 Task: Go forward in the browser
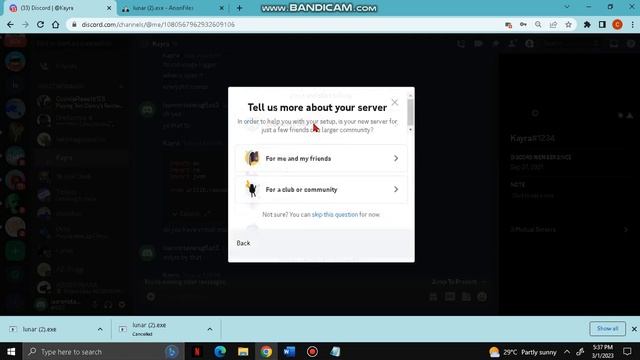pyautogui.click(x=25, y=24)
